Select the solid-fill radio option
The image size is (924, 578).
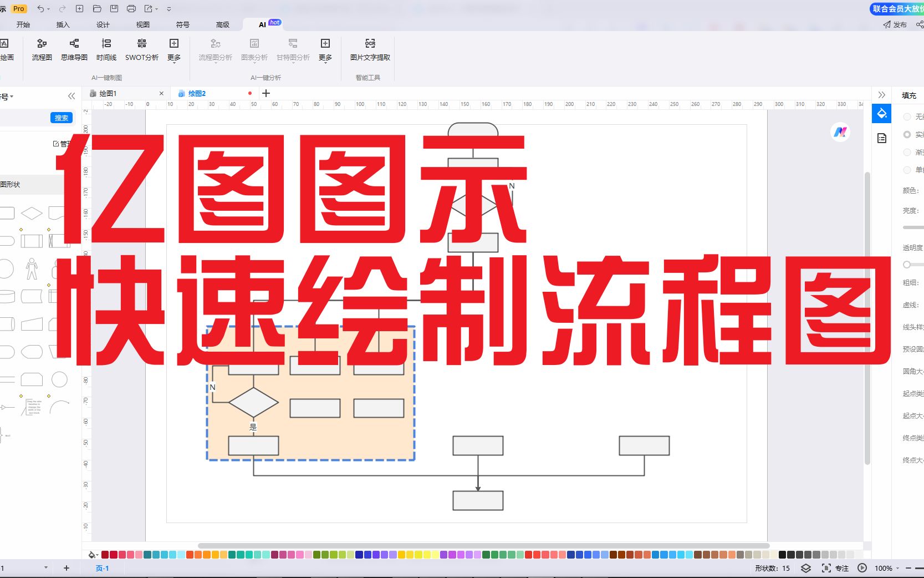tap(907, 134)
